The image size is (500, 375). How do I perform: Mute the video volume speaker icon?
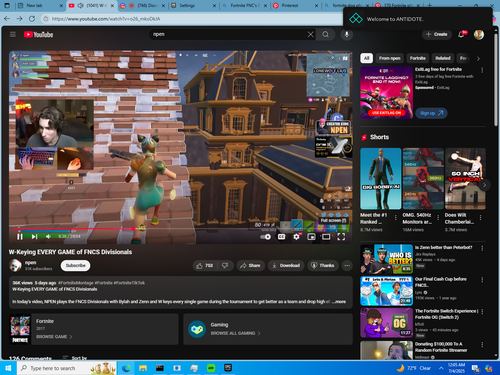[48, 236]
